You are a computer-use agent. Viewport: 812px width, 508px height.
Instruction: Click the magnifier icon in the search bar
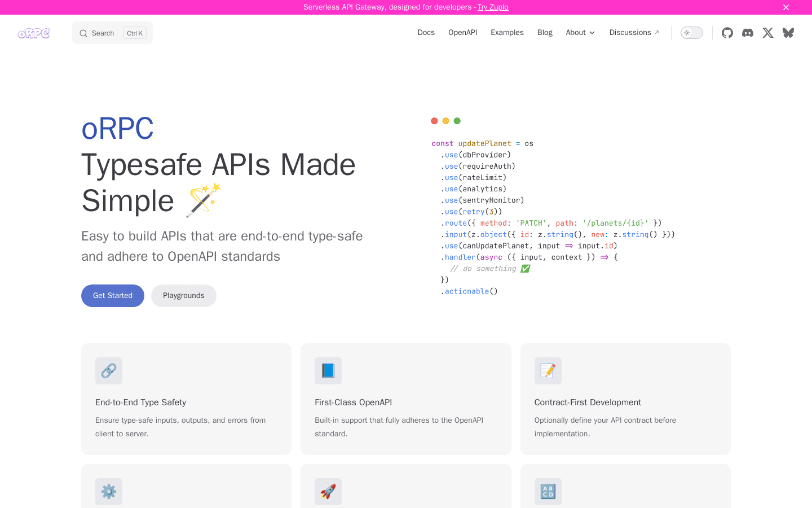(x=83, y=33)
